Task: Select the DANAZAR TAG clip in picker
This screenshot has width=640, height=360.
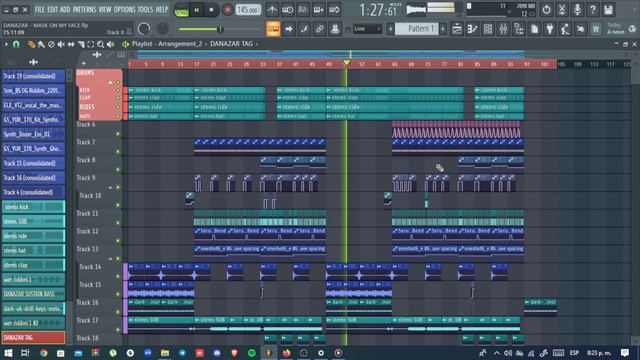Action: [33, 338]
